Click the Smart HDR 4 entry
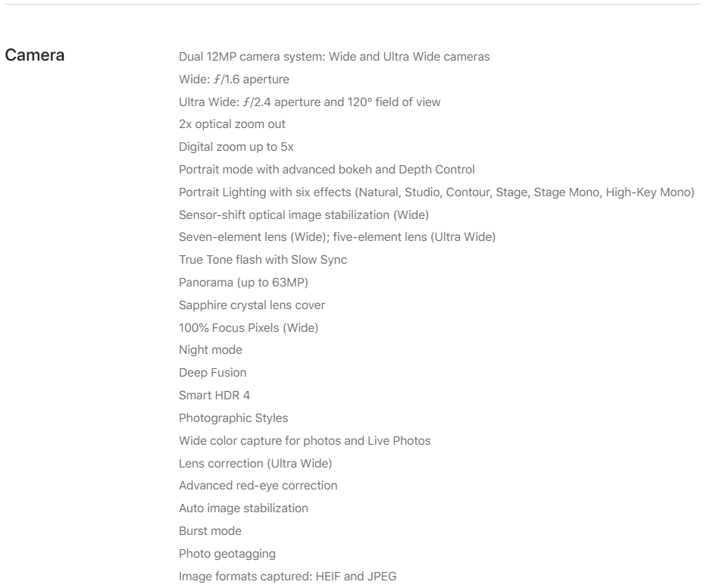Screen dimensions: 710x588 point(214,396)
